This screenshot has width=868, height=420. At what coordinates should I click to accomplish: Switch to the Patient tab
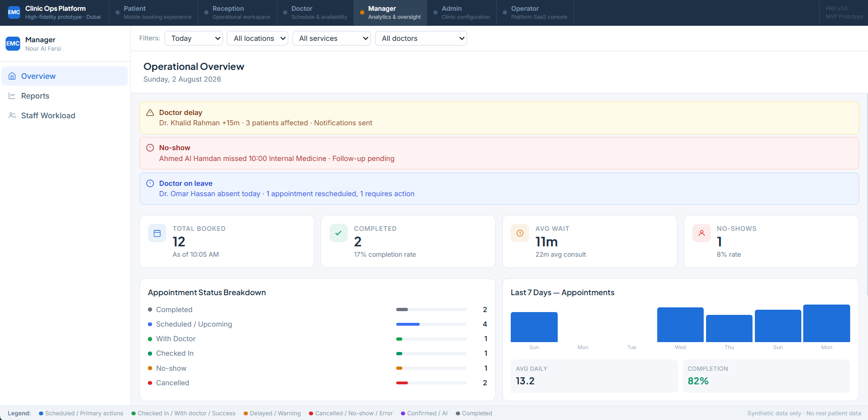[x=153, y=13]
